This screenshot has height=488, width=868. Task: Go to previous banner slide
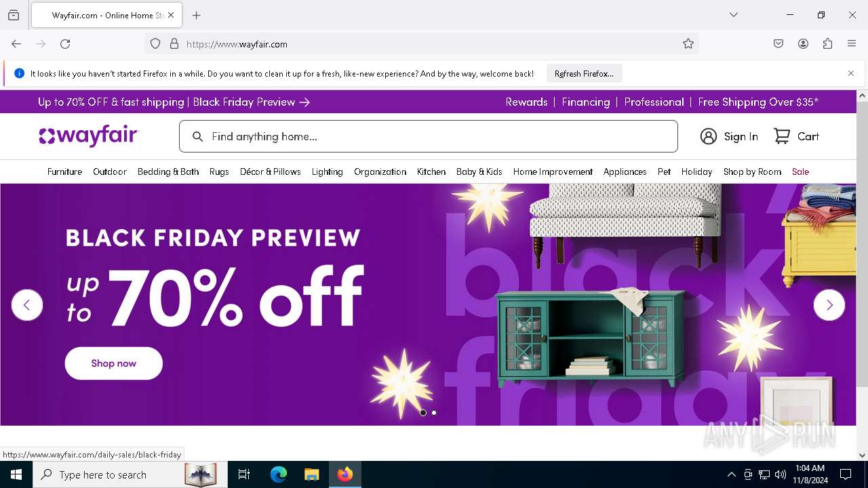(x=27, y=305)
